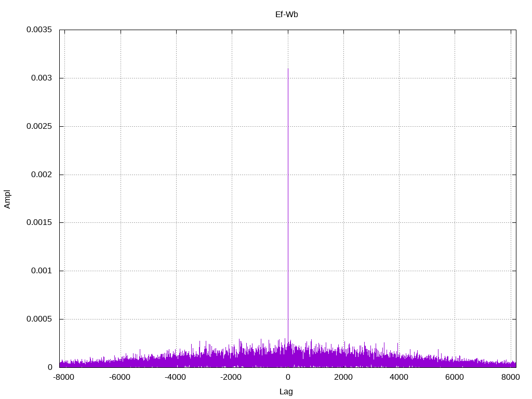Image resolution: width=532 pixels, height=399 pixels.
Task: Click the x-axis value -2000
Action: (x=231, y=377)
